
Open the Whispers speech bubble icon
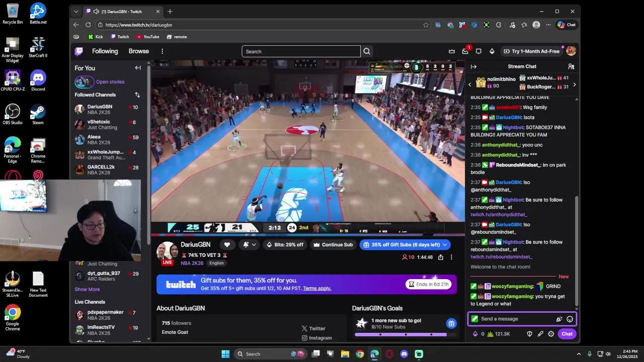(478, 51)
